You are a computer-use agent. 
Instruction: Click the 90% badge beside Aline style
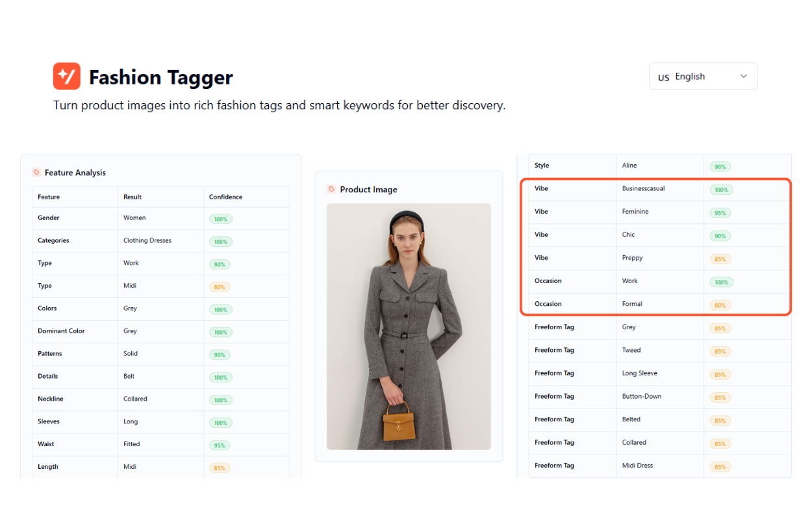(x=720, y=166)
